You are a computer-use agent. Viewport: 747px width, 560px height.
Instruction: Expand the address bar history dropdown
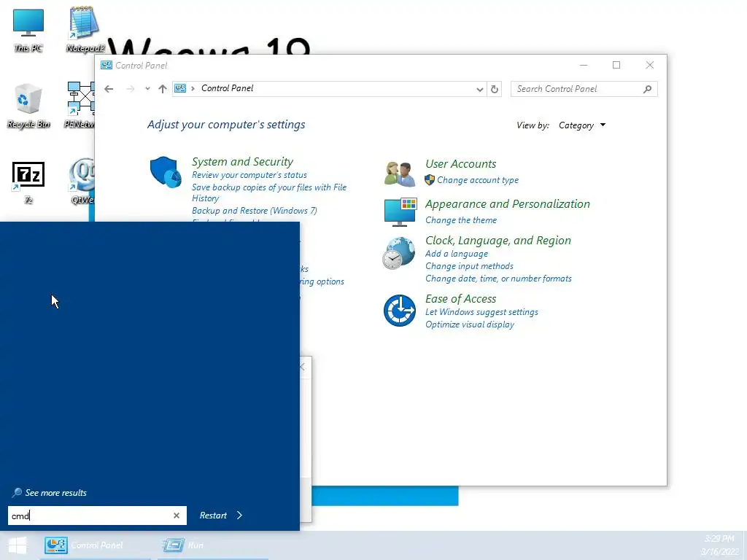coord(480,90)
